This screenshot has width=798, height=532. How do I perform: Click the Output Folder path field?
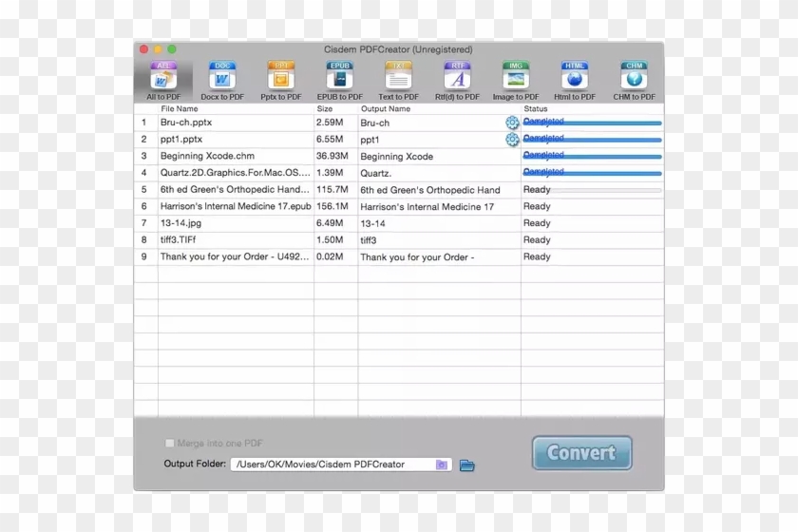click(x=331, y=465)
